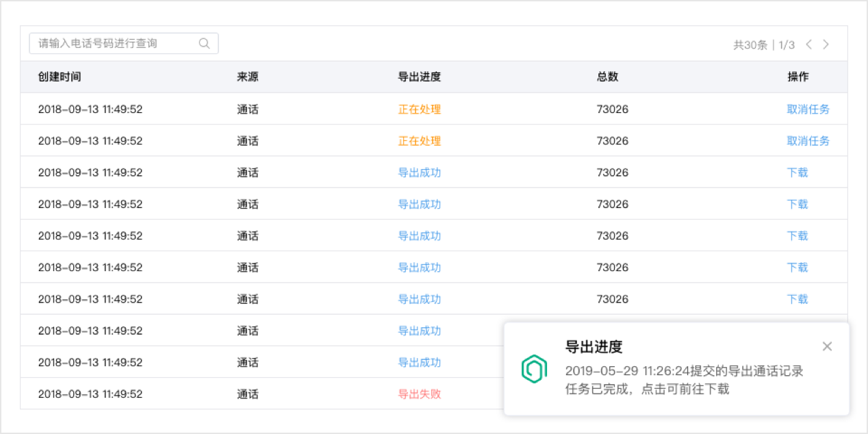This screenshot has width=868, height=434.
Task: Click the notification title 导出进度
Action: (593, 346)
